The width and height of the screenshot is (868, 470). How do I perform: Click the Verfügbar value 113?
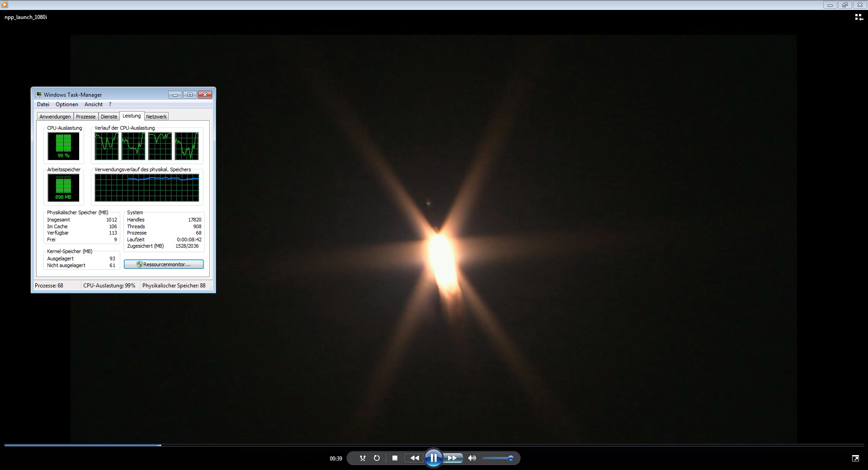(x=113, y=233)
